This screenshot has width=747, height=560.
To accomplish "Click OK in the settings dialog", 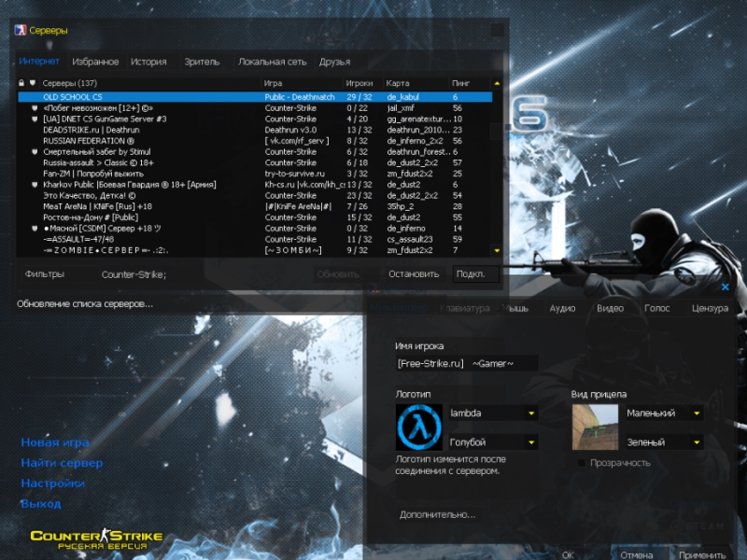I will 568,554.
